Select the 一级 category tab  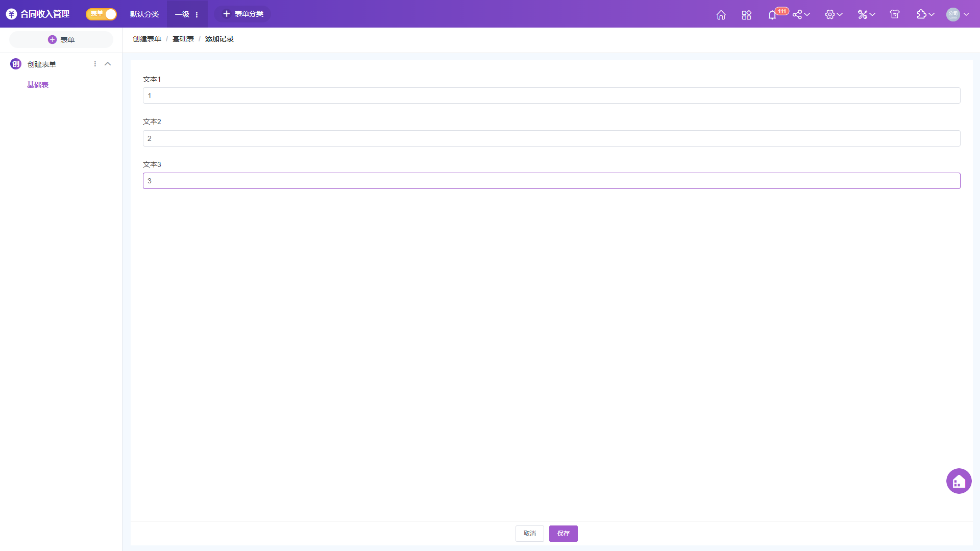point(182,14)
